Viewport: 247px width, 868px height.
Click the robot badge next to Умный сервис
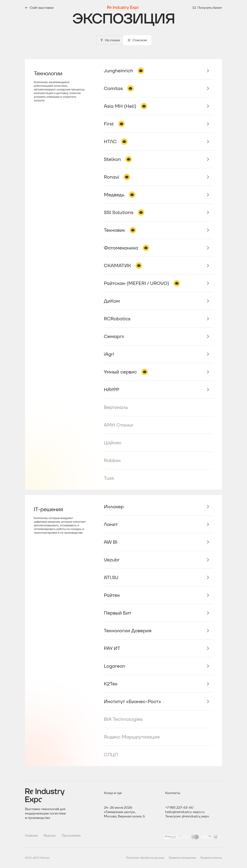[145, 372]
